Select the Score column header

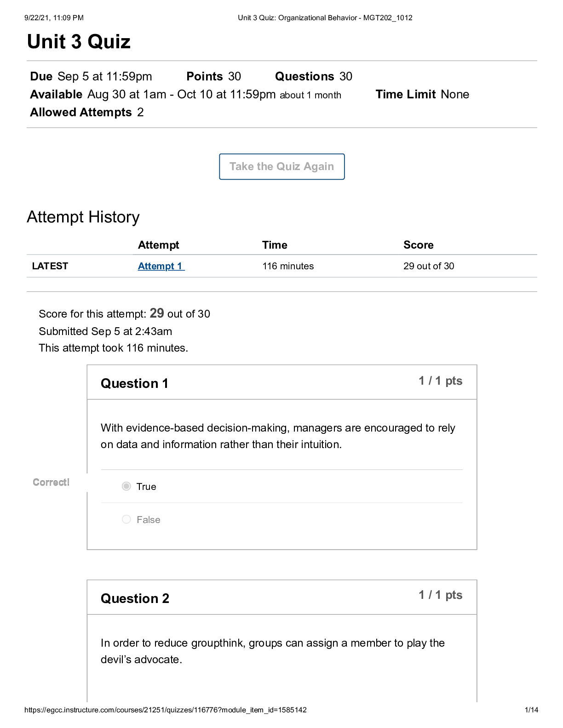point(418,245)
